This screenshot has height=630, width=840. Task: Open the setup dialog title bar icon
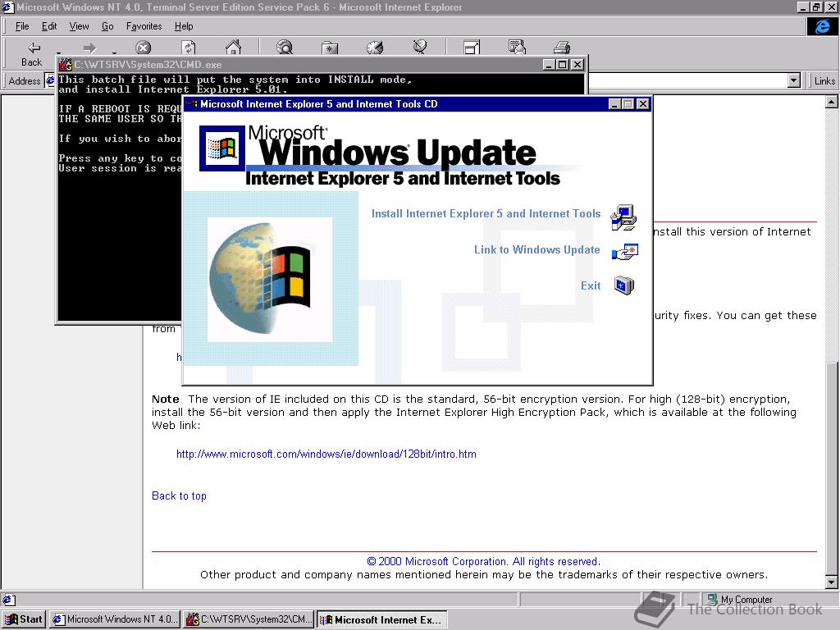pyautogui.click(x=191, y=104)
